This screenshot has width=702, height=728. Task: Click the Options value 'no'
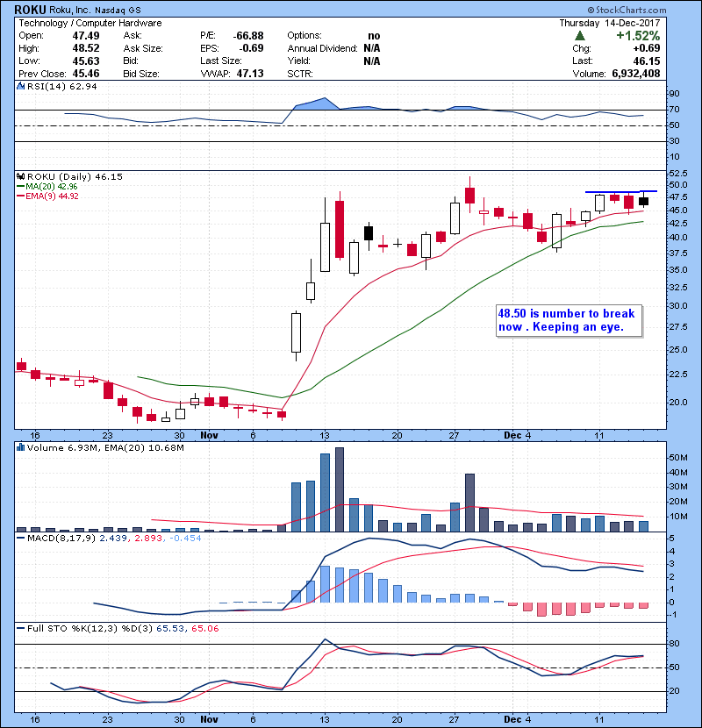point(374,36)
